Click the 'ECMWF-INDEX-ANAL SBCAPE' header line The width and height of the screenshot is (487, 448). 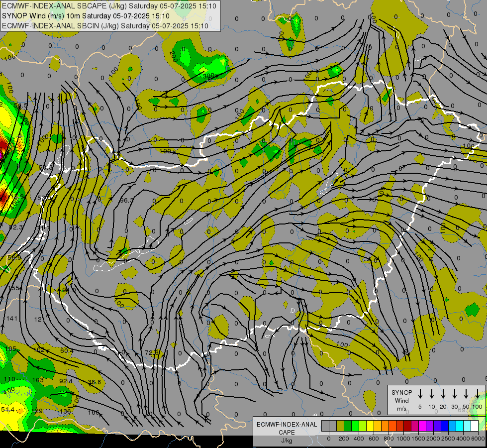click(109, 6)
